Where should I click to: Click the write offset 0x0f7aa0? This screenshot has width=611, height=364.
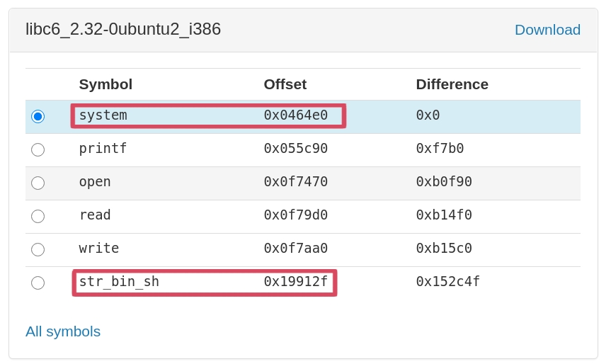pyautogui.click(x=295, y=248)
